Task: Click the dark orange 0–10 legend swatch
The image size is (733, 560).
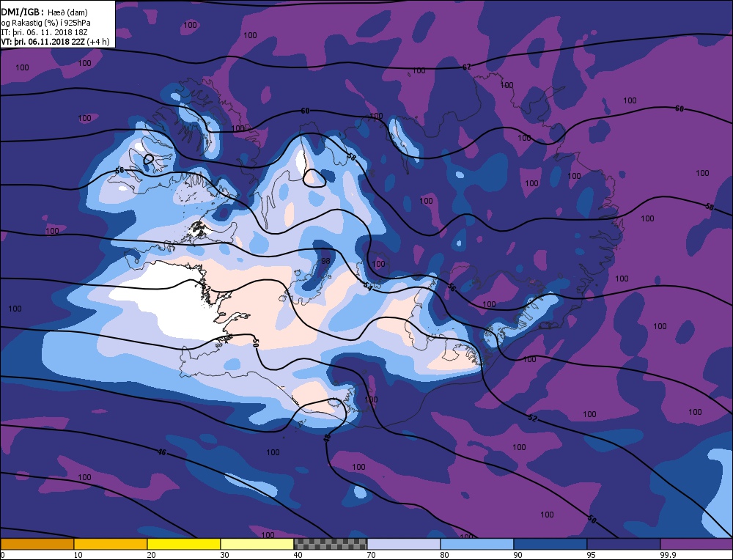Action: click(x=37, y=544)
